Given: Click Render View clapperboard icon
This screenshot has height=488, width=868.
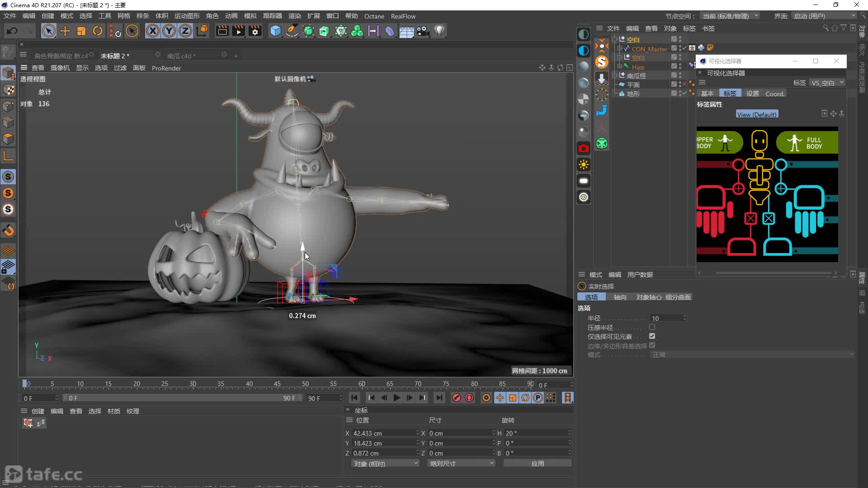Looking at the screenshot, I should click(x=222, y=31).
